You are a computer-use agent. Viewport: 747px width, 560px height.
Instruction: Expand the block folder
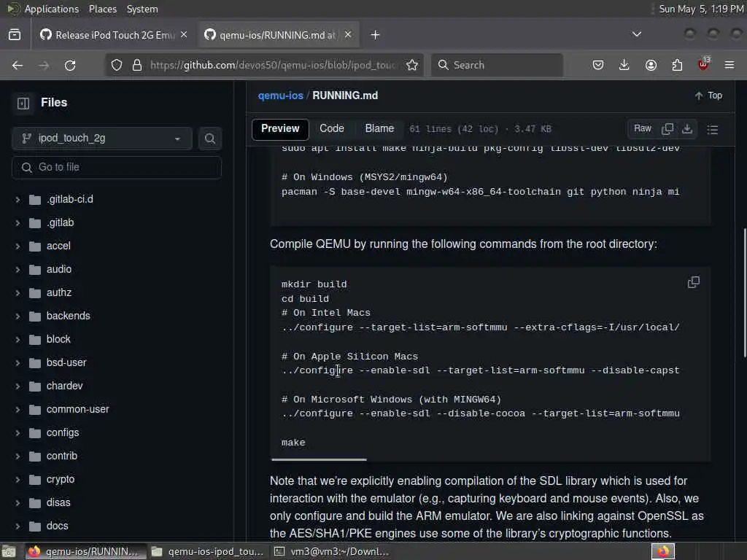[18, 340]
